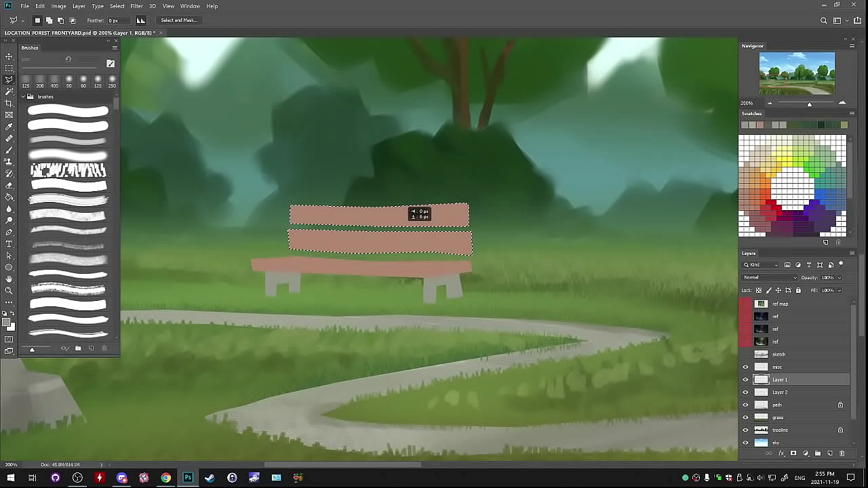Click the delete layer trash icon
Screen dimensions: 868x488
click(x=842, y=453)
